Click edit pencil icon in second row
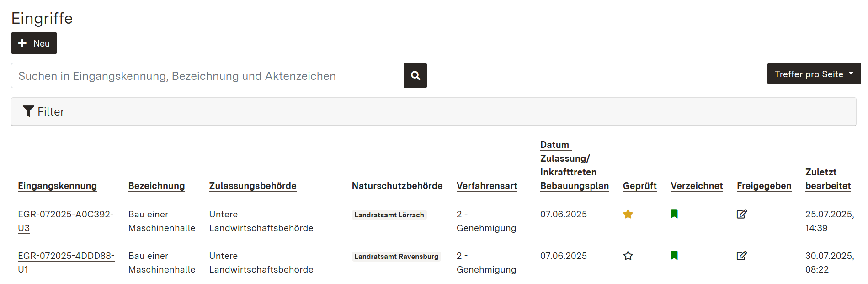The image size is (868, 284). [741, 256]
